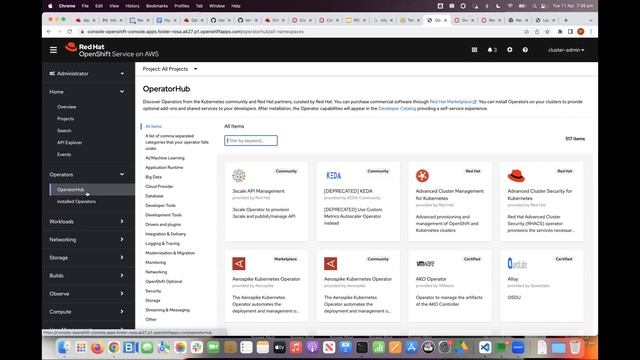This screenshot has height=360, width=640.
Task: Open the Apple menu
Action: coord(50,6)
